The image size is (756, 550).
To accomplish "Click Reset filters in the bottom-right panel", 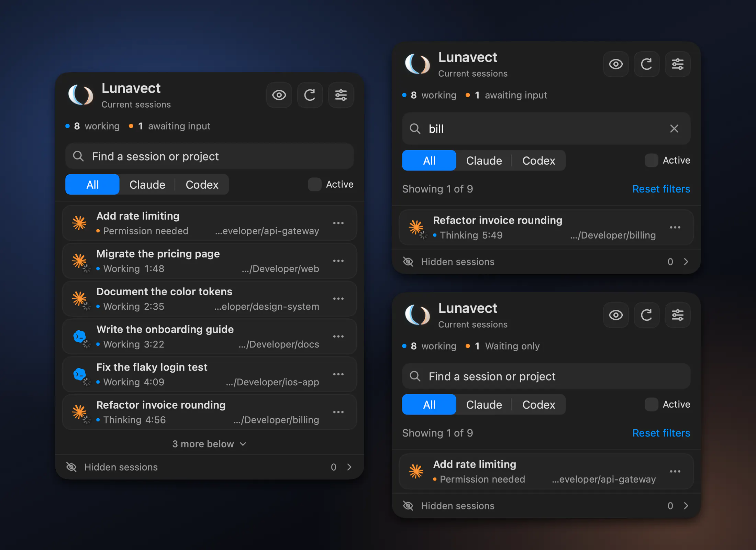I will click(661, 433).
